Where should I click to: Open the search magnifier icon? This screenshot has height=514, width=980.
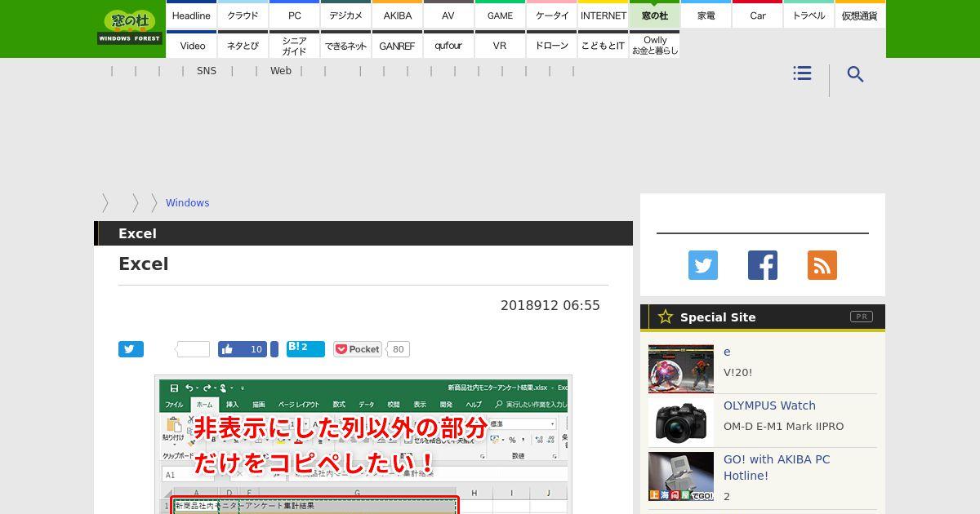855,74
